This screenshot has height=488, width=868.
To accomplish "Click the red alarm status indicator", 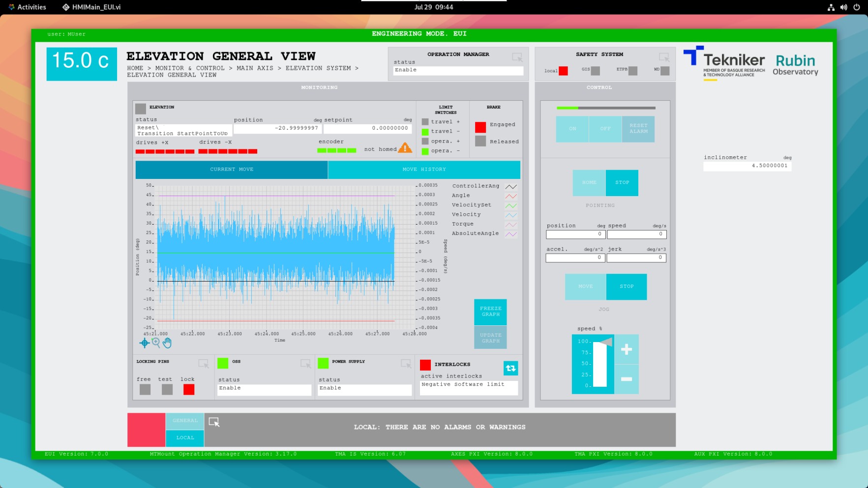I will pyautogui.click(x=147, y=430).
